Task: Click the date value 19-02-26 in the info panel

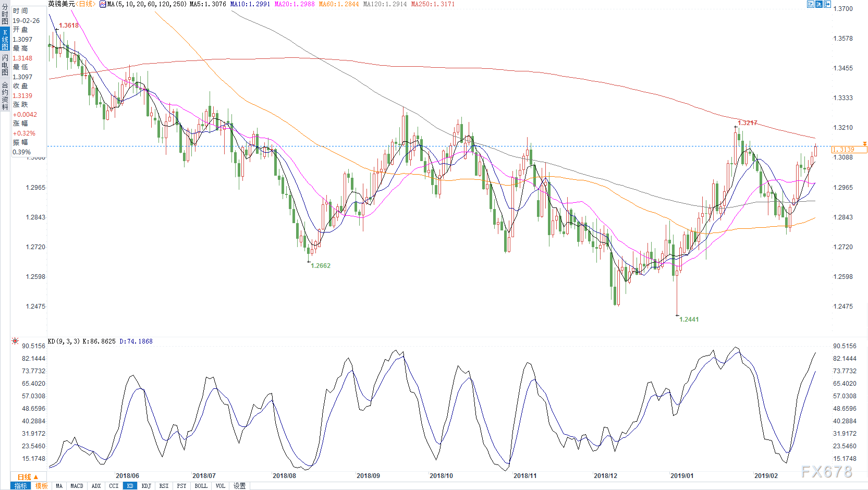Action: [26, 21]
